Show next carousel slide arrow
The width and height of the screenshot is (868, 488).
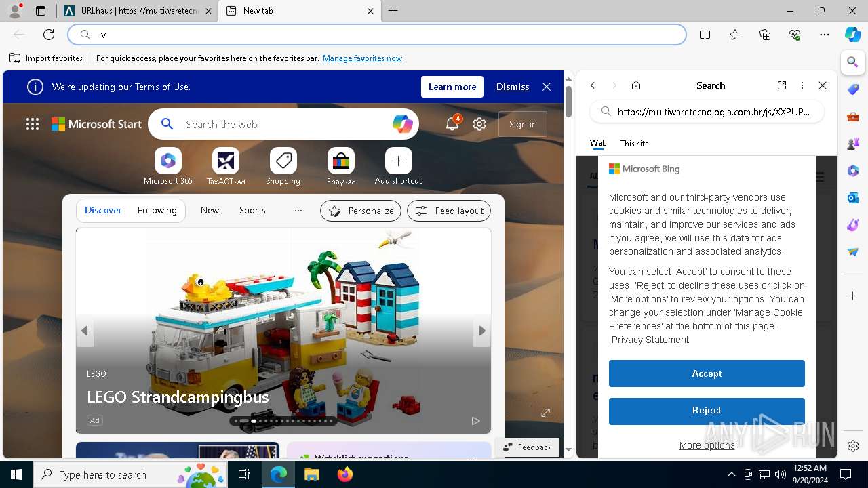coord(482,331)
